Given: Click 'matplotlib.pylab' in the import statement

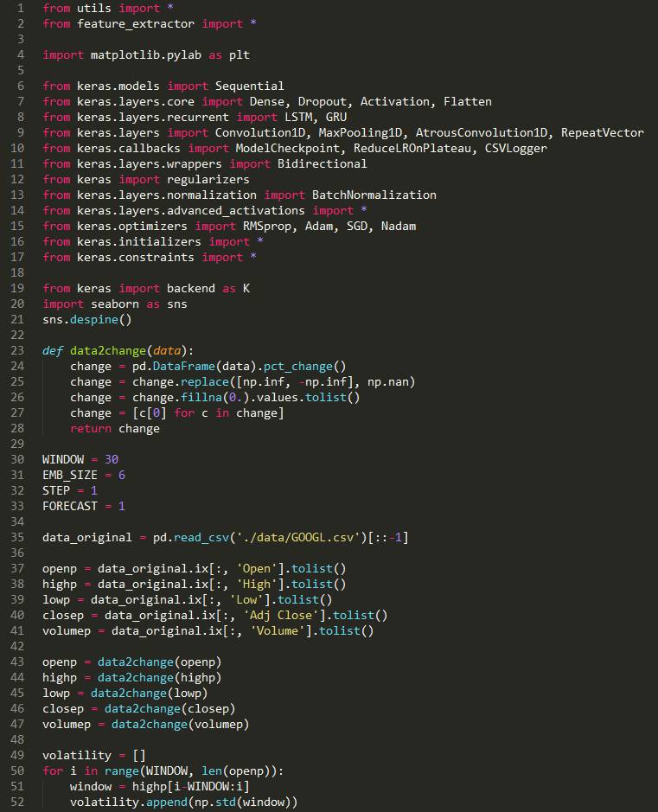Looking at the screenshot, I should 146,54.
